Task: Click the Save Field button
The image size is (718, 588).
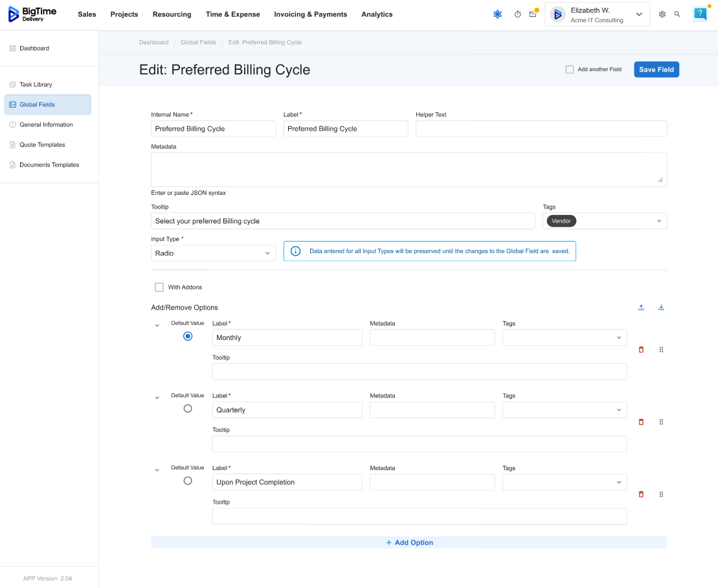Action: (656, 69)
